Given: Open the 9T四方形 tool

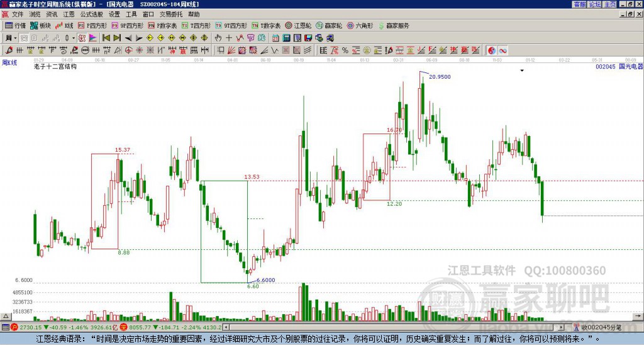Looking at the screenshot, I should (x=231, y=25).
